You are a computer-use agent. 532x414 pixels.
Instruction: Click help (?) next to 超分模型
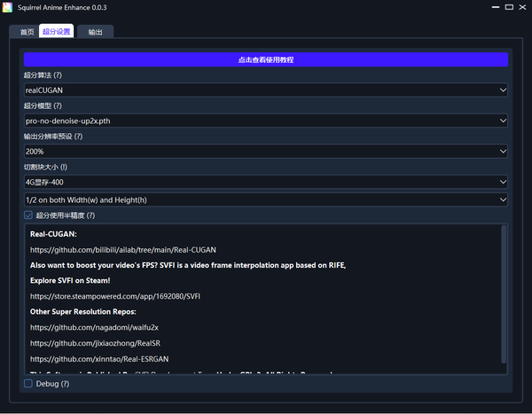(58, 105)
